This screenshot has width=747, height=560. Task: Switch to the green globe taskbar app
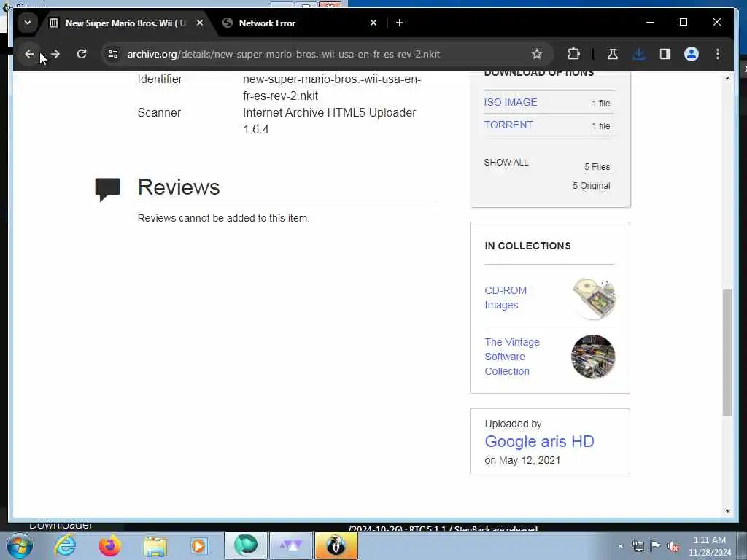coord(246,545)
